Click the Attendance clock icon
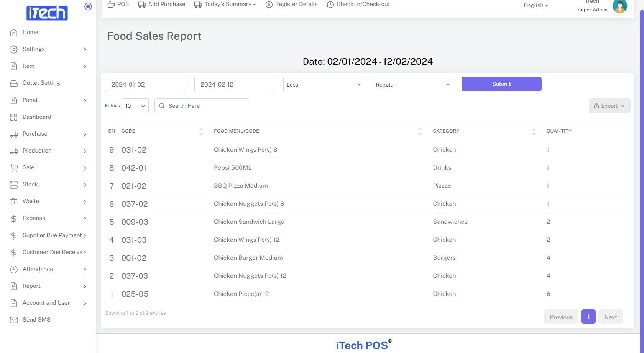The height and width of the screenshot is (353, 644). tap(14, 269)
